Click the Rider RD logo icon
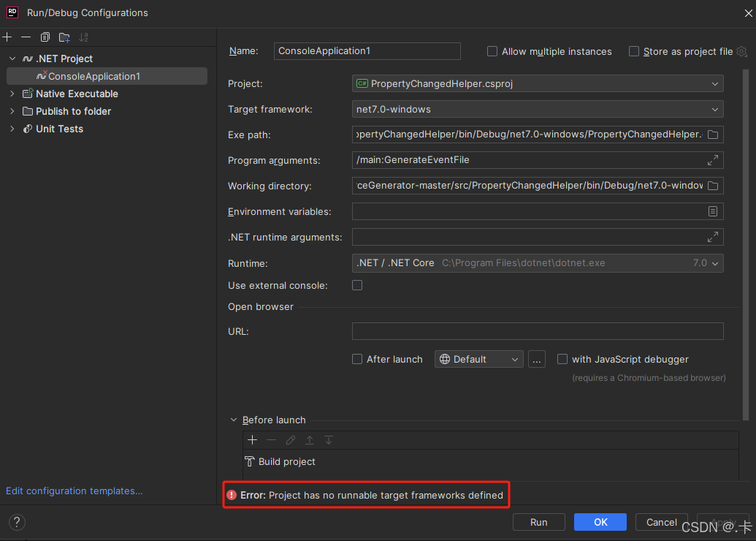Screen dimensions: 756x541 (12, 12)
